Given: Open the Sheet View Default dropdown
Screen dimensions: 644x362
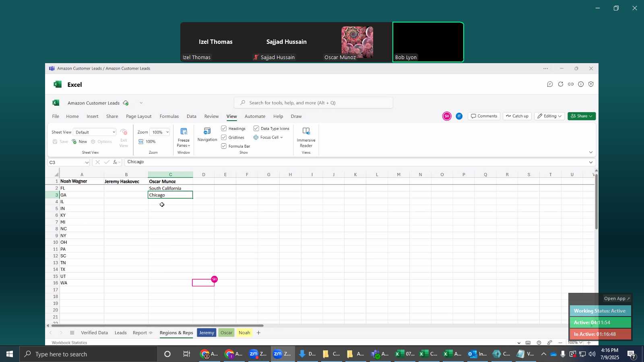Looking at the screenshot, I should click(95, 132).
